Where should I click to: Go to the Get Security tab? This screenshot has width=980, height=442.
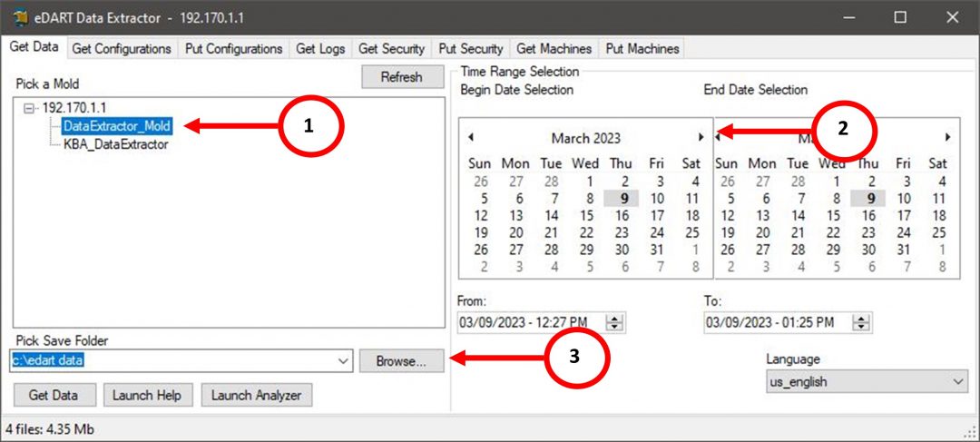point(392,49)
